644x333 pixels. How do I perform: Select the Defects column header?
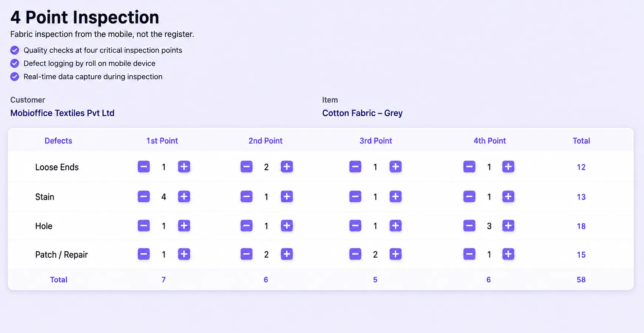click(x=58, y=141)
